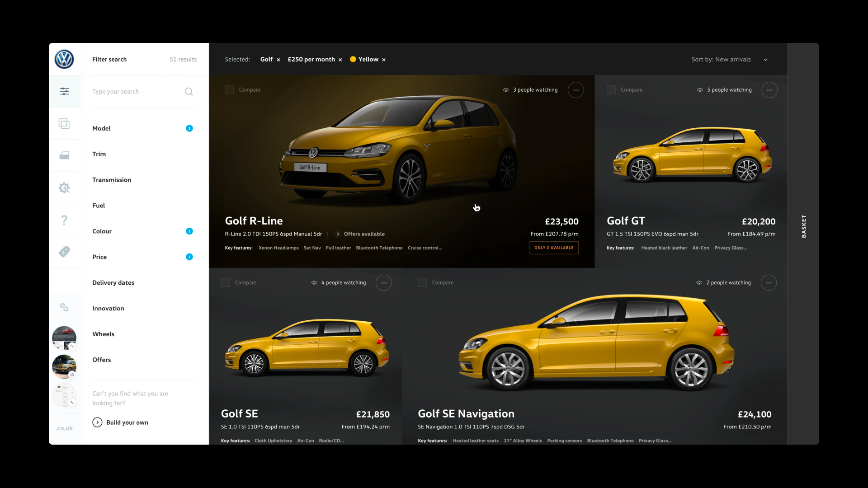The width and height of the screenshot is (868, 488).
Task: Remove the Yellow colour filter chip
Action: click(384, 60)
